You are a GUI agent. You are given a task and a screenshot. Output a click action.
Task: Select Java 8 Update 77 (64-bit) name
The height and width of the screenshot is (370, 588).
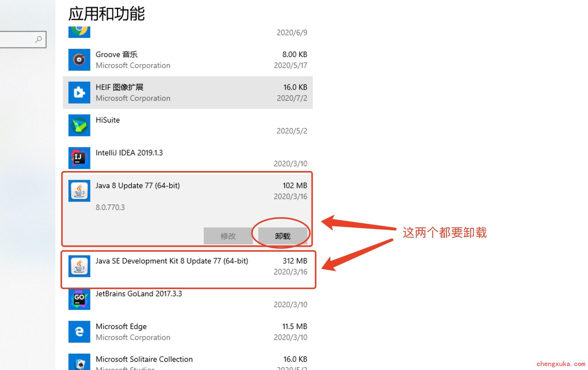click(x=138, y=186)
